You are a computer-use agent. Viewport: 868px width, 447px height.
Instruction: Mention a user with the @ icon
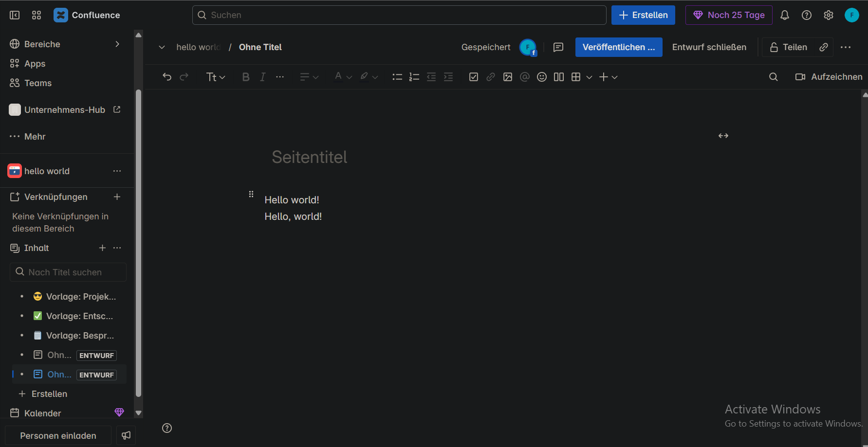(524, 76)
